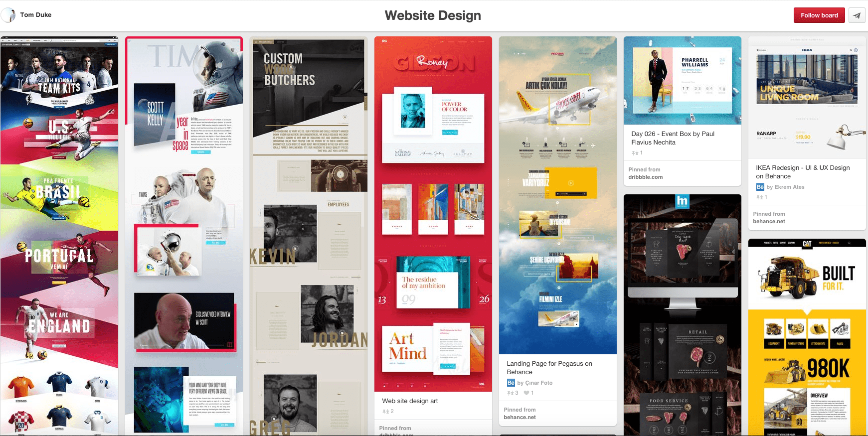Click the 'IKEA Redesign - UI & UX Design' description
This screenshot has width=868, height=436.
tap(803, 172)
